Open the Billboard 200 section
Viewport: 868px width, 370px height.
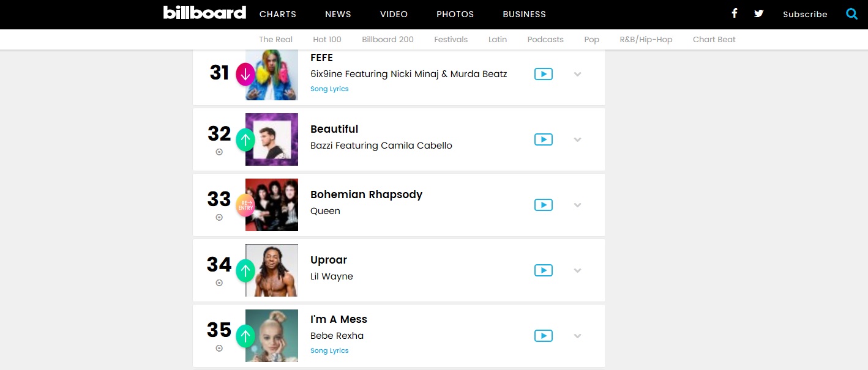click(387, 39)
